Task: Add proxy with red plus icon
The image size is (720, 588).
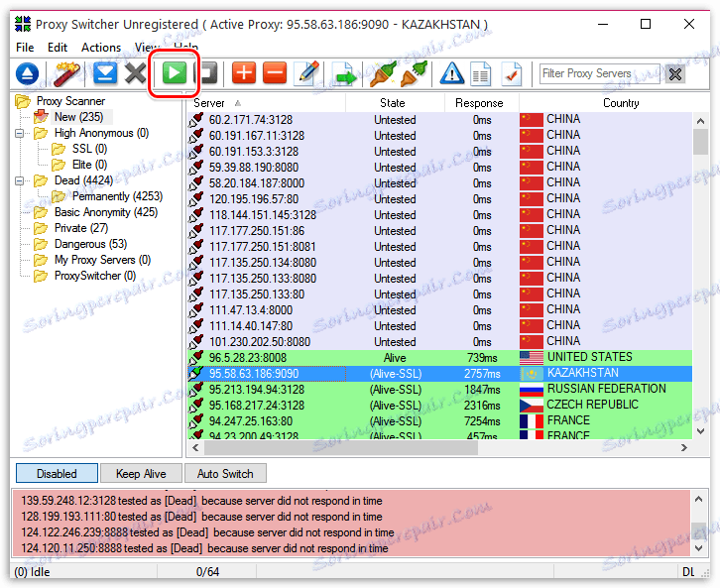Action: pos(244,73)
